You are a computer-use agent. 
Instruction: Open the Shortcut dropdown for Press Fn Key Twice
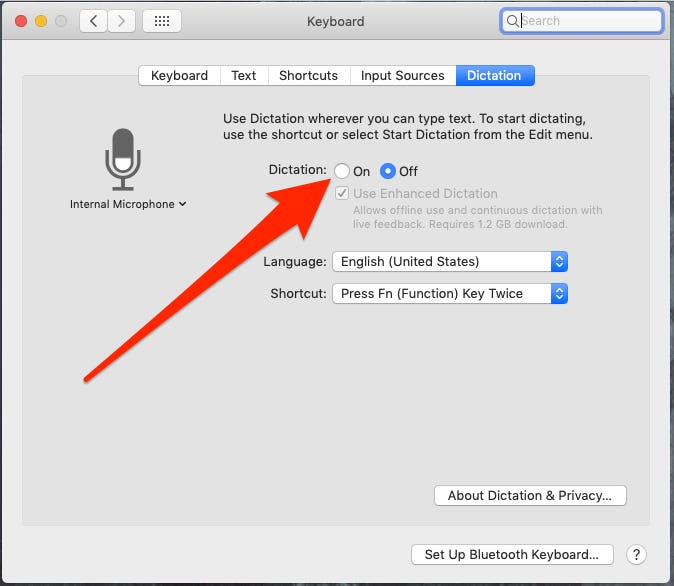coord(449,294)
